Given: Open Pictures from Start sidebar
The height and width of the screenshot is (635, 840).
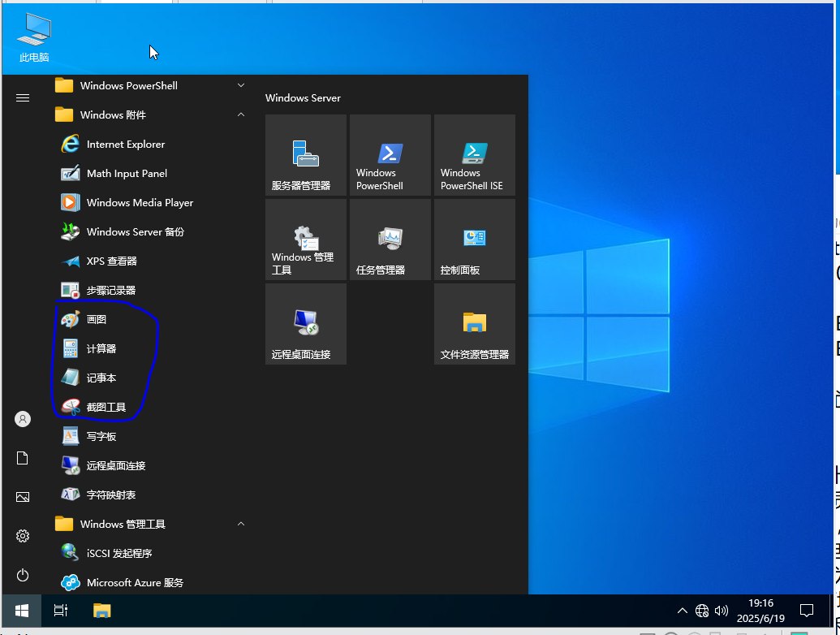Looking at the screenshot, I should coord(23,497).
